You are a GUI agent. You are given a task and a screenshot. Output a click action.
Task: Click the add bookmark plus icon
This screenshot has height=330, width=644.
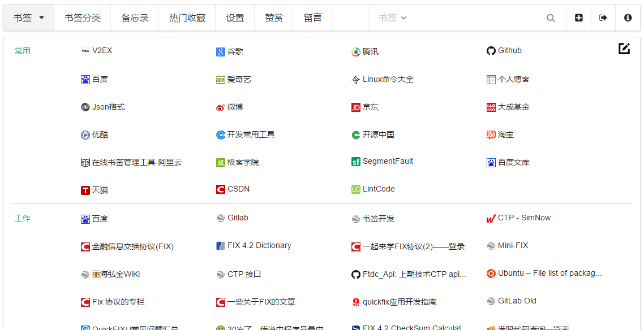click(x=578, y=18)
